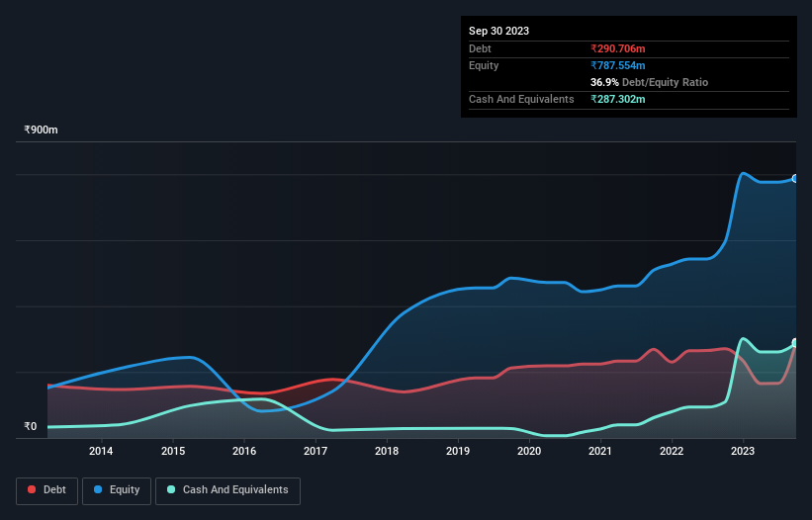Toggle Cash And Equivalents legend item

227,489
